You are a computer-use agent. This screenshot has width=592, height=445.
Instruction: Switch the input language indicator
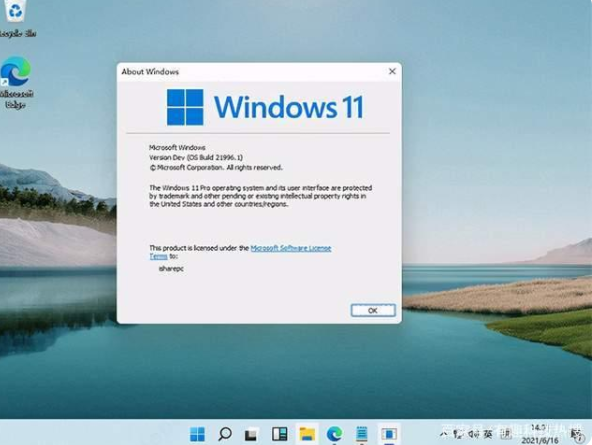[x=488, y=434]
